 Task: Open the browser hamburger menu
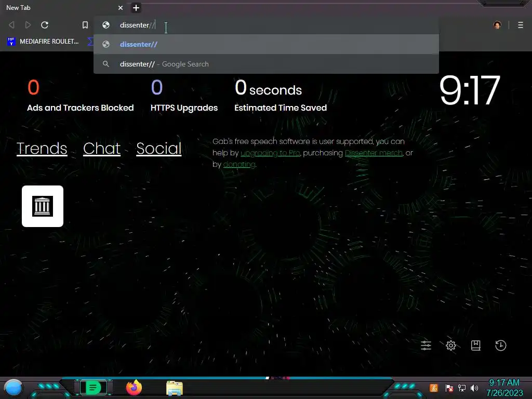click(521, 25)
